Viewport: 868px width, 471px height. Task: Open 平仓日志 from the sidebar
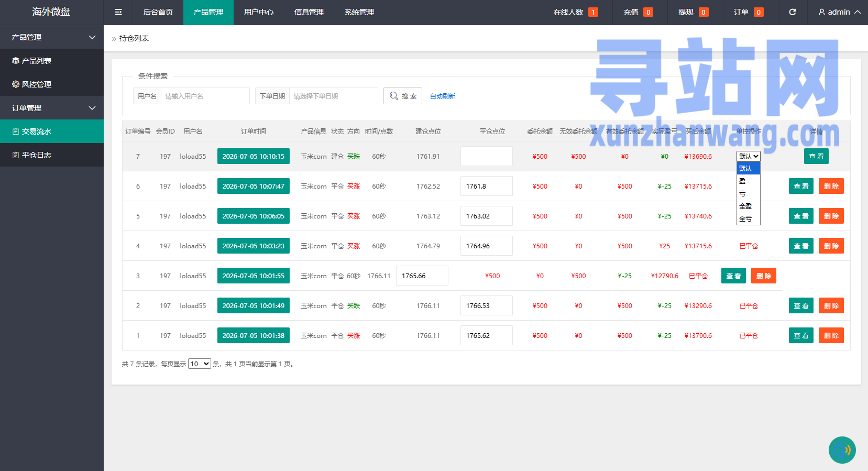coord(52,155)
